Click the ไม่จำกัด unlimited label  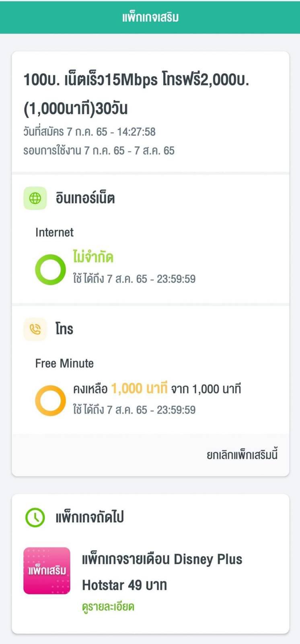pyautogui.click(x=93, y=256)
